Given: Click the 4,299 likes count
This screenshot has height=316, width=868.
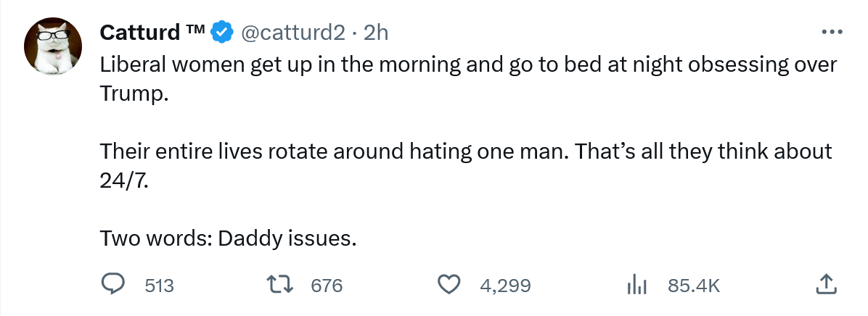Looking at the screenshot, I should click(x=505, y=286).
